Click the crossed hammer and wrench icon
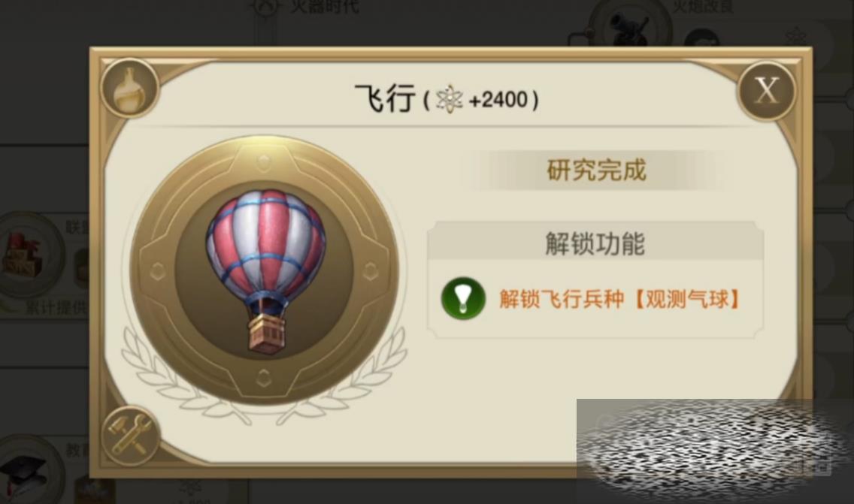 click(x=130, y=436)
